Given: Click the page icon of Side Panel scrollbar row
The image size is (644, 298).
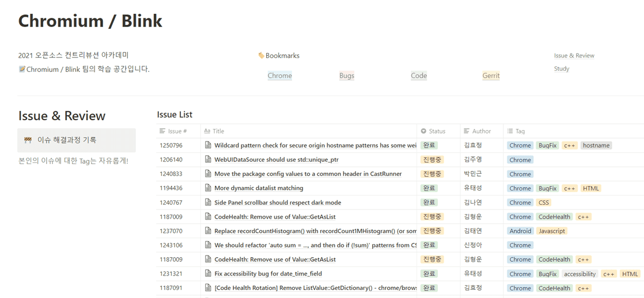Looking at the screenshot, I should pyautogui.click(x=208, y=203).
